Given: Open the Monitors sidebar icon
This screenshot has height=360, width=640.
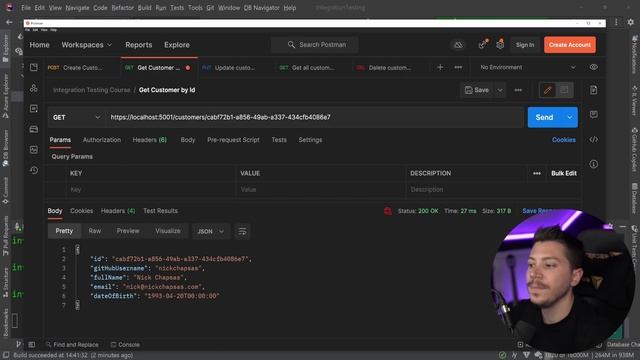Looking at the screenshot, I should click(34, 150).
